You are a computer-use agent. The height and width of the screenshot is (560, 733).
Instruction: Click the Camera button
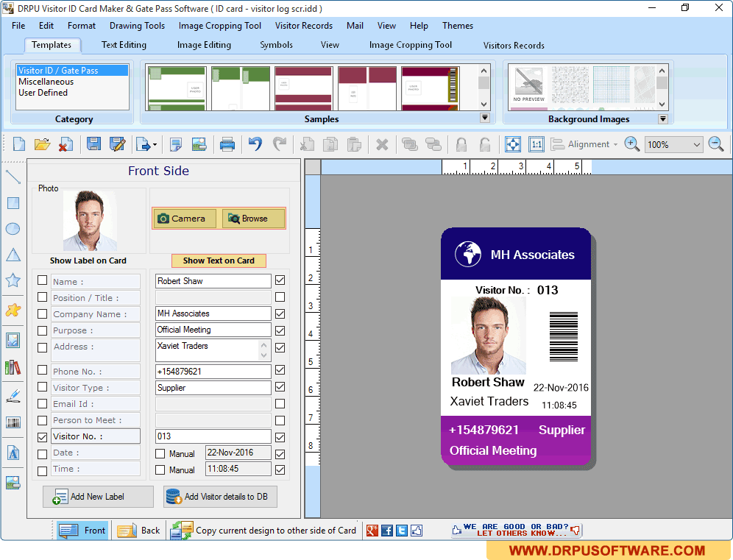[x=185, y=219]
